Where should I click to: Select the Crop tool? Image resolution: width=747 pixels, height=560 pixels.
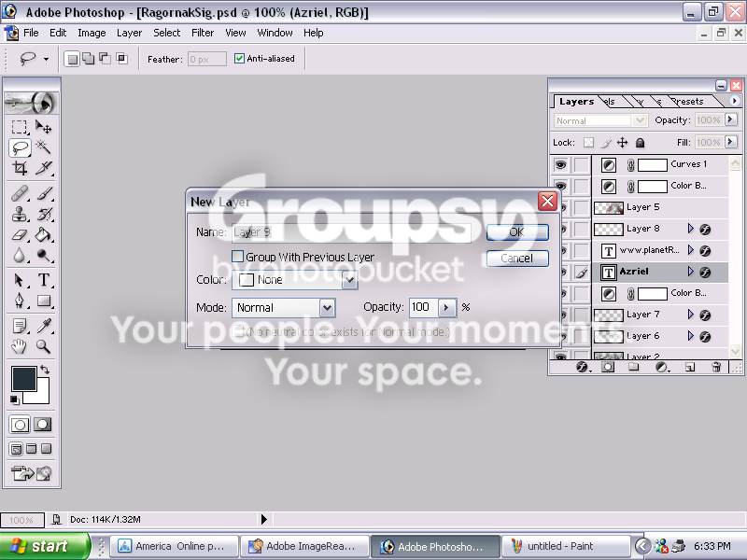[20, 168]
